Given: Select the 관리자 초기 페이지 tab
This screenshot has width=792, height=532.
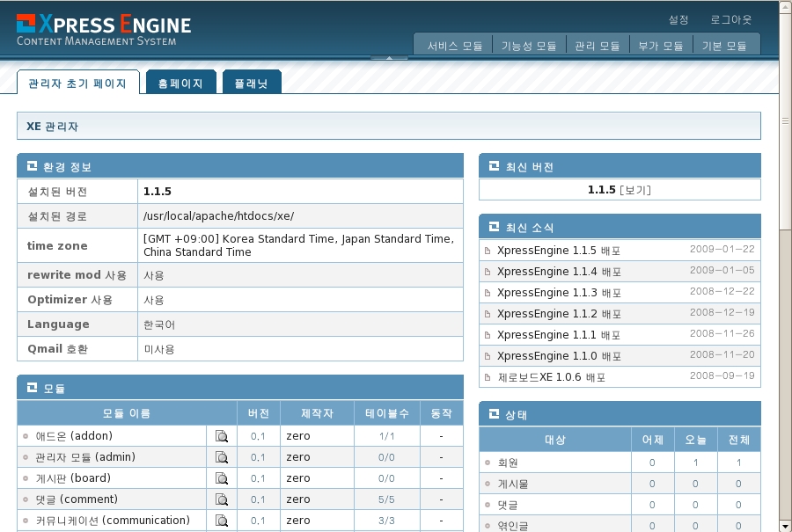Looking at the screenshot, I should tap(77, 83).
